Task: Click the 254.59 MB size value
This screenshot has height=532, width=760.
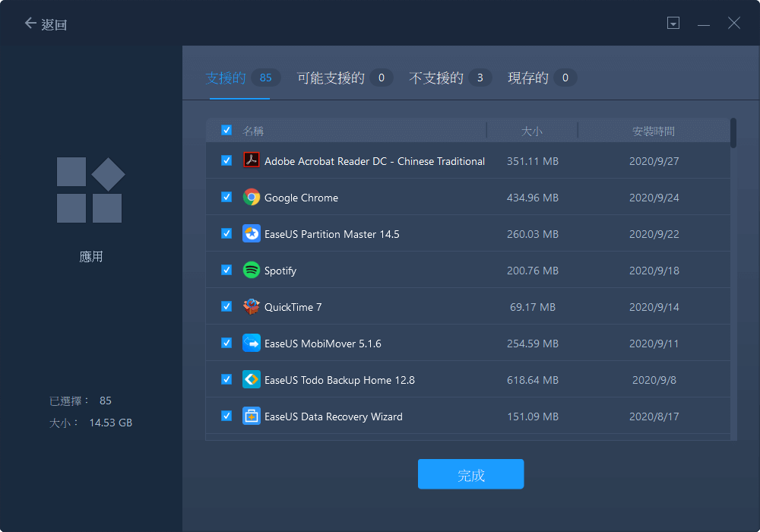Action: coord(532,344)
